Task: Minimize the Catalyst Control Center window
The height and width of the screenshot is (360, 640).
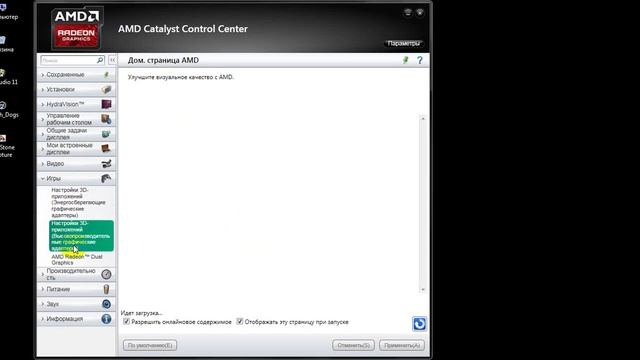Action: click(408, 13)
